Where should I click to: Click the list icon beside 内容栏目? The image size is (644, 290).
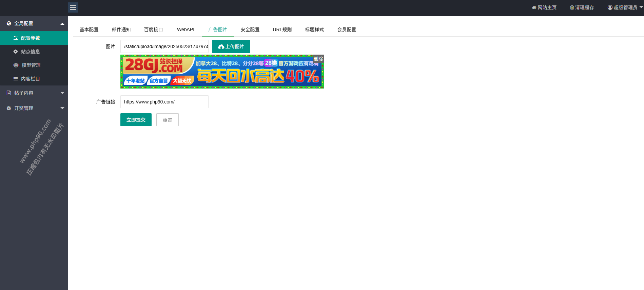(16, 79)
